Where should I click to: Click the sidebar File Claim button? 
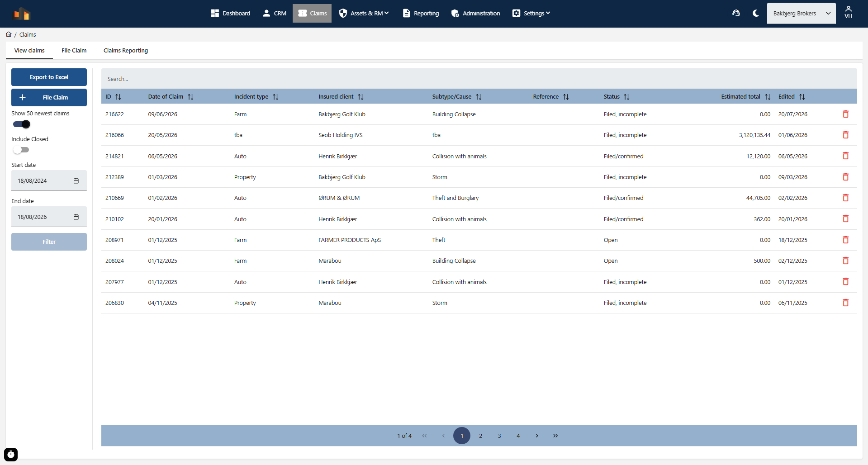(x=49, y=97)
